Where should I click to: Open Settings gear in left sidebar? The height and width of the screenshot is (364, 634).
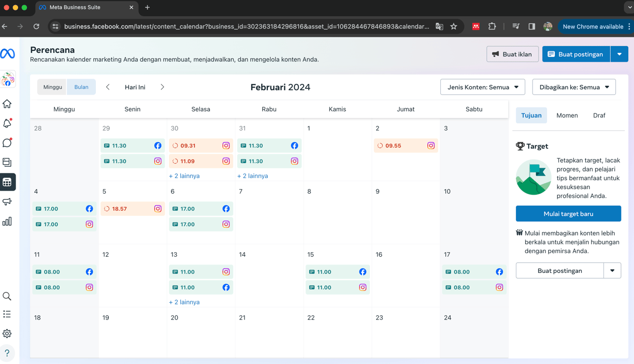pyautogui.click(x=7, y=334)
